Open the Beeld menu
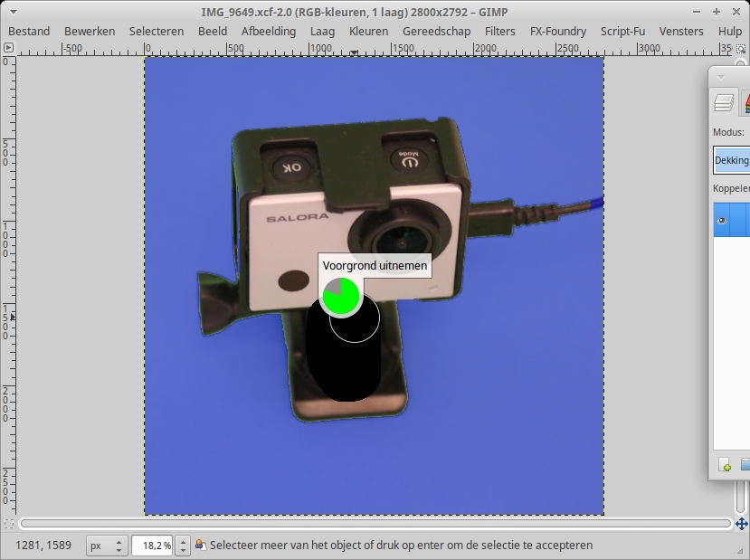 click(213, 31)
